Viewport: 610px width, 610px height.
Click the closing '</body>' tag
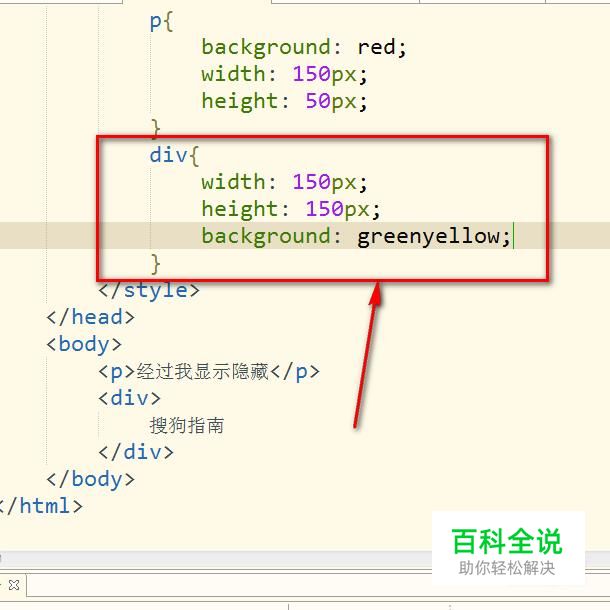click(x=91, y=479)
